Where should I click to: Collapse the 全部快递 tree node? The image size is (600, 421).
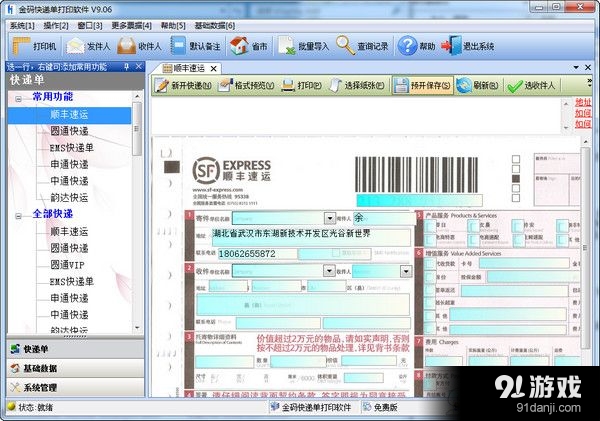[x=18, y=216]
